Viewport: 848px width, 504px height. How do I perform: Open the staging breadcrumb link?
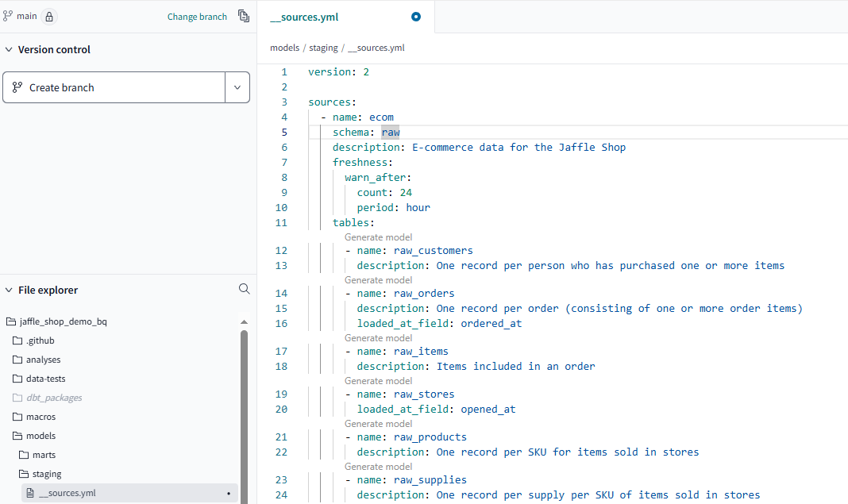323,48
